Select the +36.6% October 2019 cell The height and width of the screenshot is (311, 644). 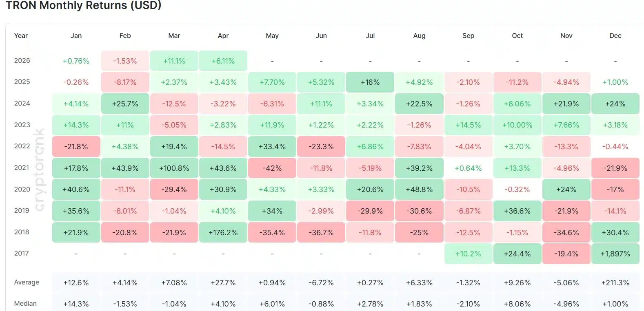(517, 211)
